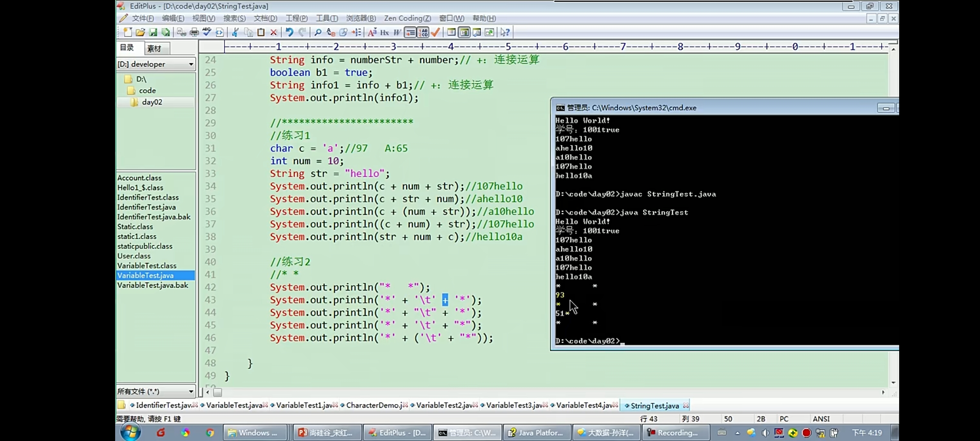This screenshot has height=441, width=980.
Task: Click the Undo arrow icon
Action: [x=289, y=32]
